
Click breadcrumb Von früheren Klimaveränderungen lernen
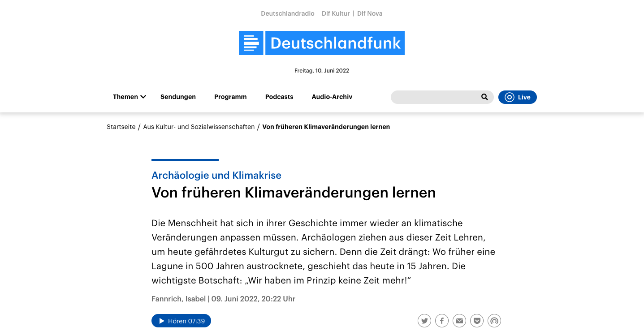coord(326,127)
